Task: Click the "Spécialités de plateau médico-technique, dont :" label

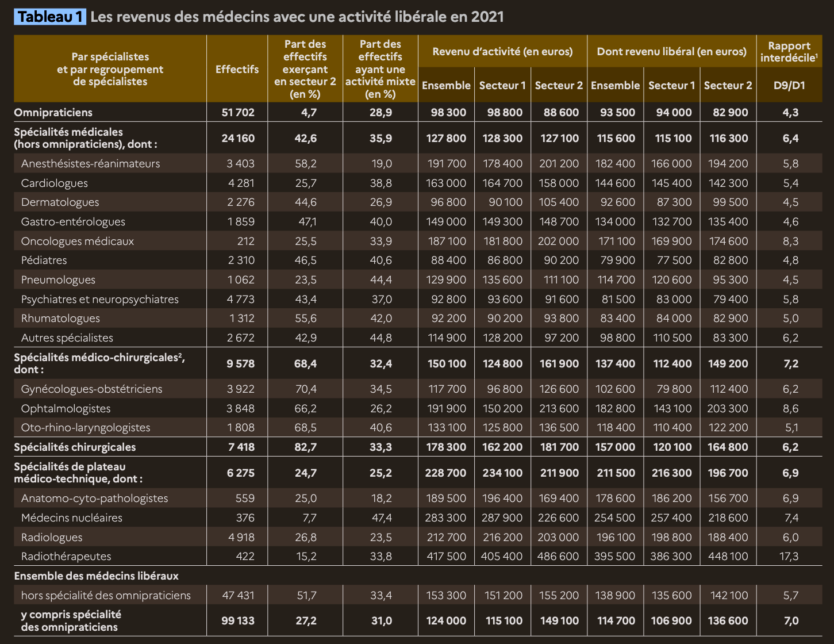Action: pyautogui.click(x=78, y=473)
